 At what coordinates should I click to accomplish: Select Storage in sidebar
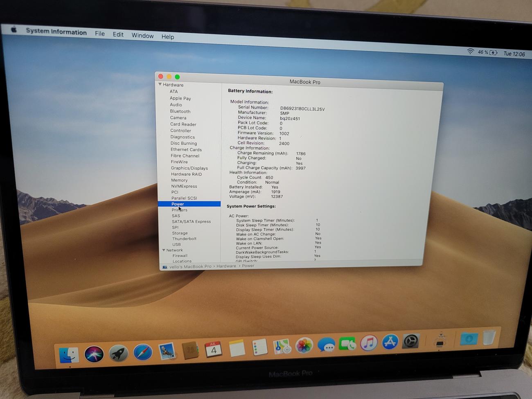[180, 233]
